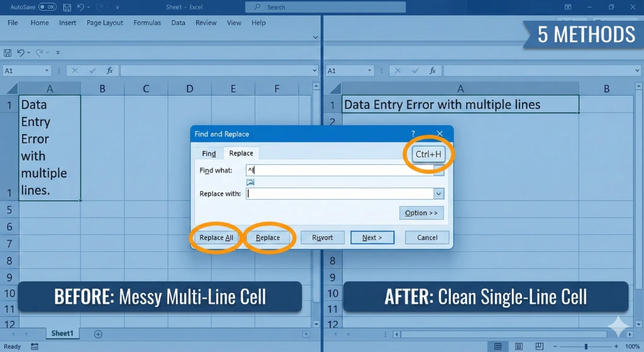Click the Undo arrow below the ribbon
Viewport: 644px width, 352px height.
[21, 53]
